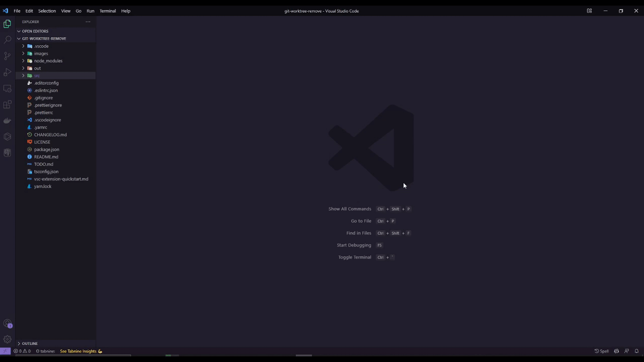Click the VS Code logo in title bar
Image resolution: width=644 pixels, height=362 pixels.
click(6, 11)
